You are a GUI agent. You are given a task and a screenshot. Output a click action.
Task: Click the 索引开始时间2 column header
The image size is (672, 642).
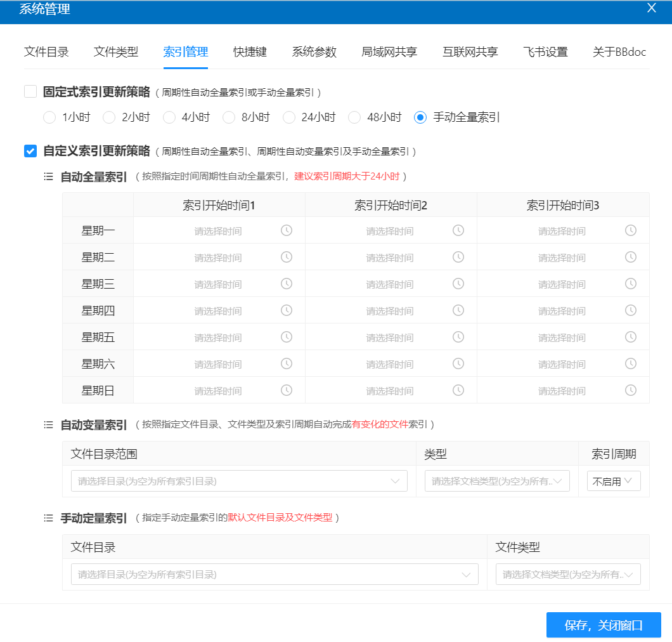(x=391, y=206)
